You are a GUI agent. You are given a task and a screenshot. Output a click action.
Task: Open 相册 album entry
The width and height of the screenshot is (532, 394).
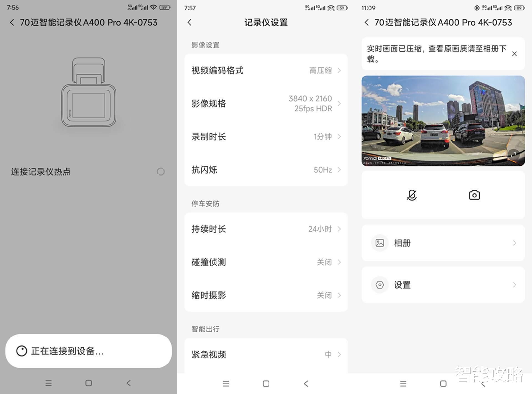[x=443, y=243]
